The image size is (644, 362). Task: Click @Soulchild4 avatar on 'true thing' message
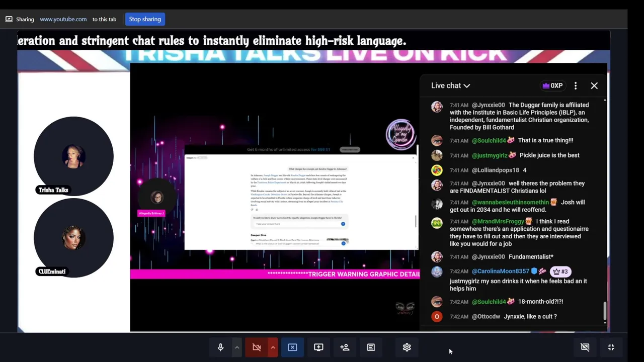tap(437, 141)
